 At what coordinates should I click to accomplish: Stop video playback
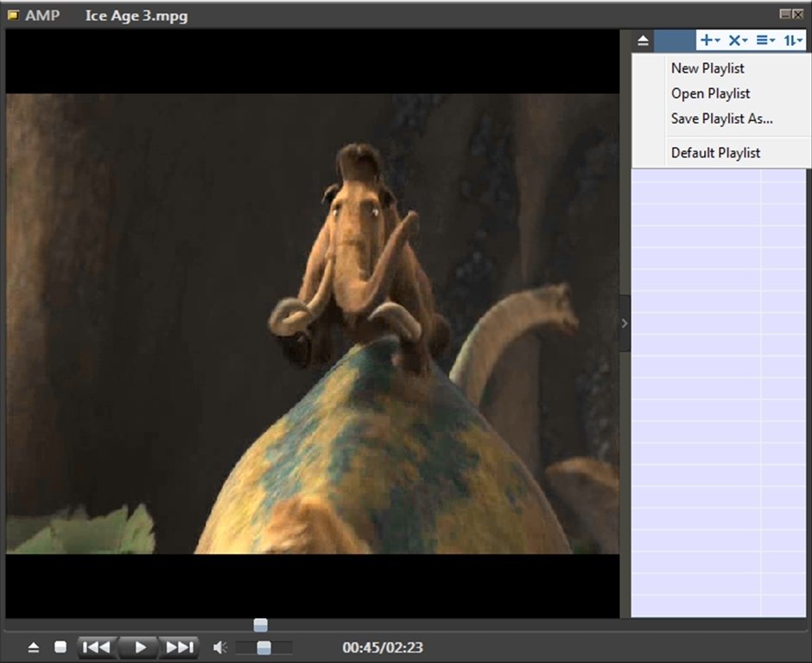(x=60, y=647)
